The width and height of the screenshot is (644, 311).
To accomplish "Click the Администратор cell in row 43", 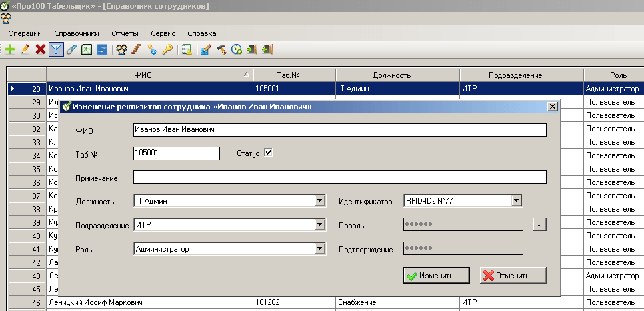I will click(613, 276).
